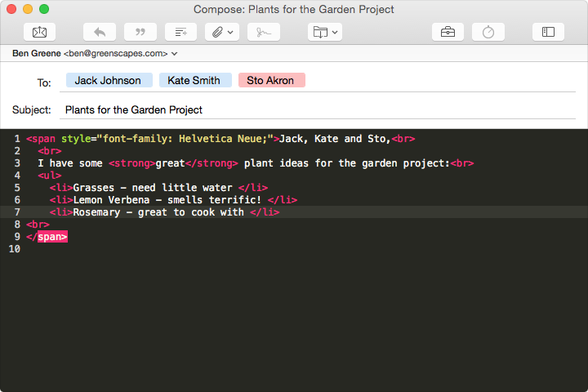Select the Sto Akron recipient token
This screenshot has height=392, width=588.
click(x=272, y=80)
